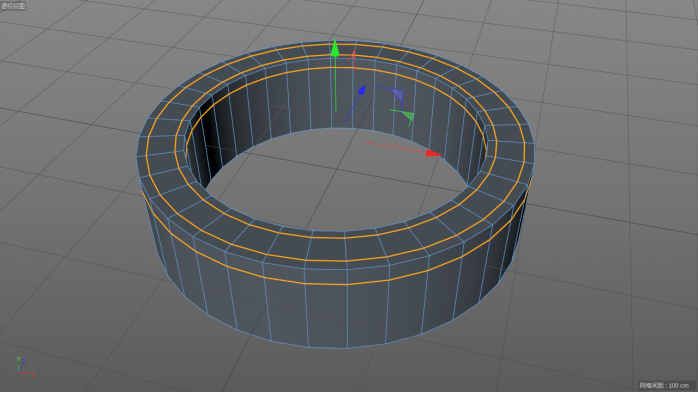Grab the green Y-axis arrow tip
This screenshot has width=698, height=393.
point(335,49)
